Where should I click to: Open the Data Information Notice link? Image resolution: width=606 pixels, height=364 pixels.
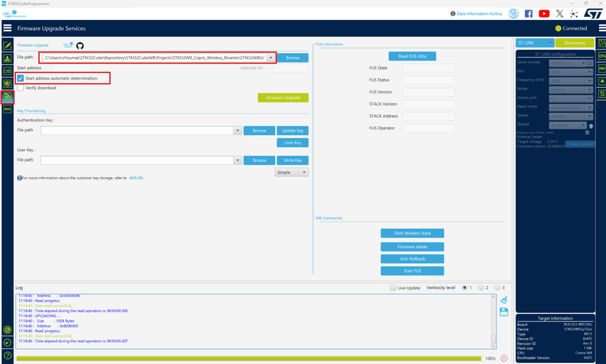(479, 13)
